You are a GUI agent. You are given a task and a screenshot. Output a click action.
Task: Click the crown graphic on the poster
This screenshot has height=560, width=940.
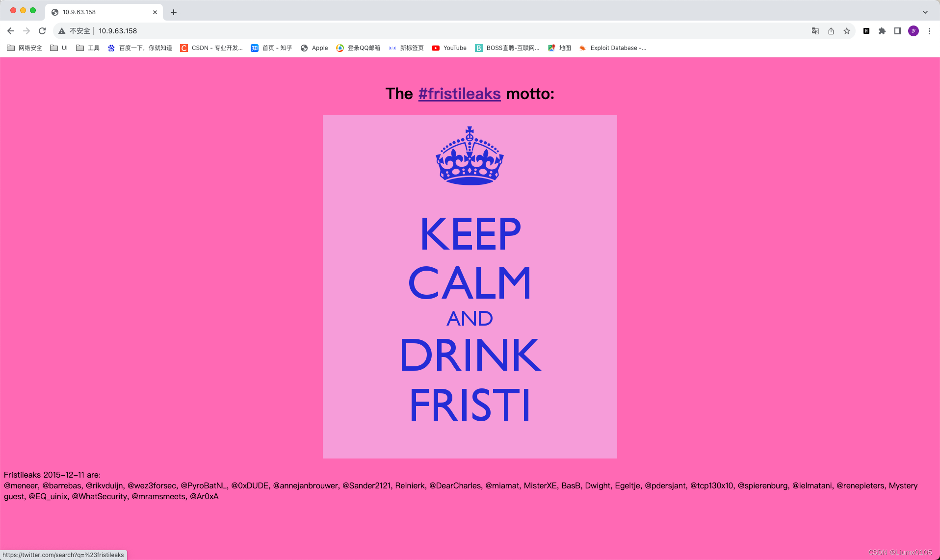tap(470, 156)
